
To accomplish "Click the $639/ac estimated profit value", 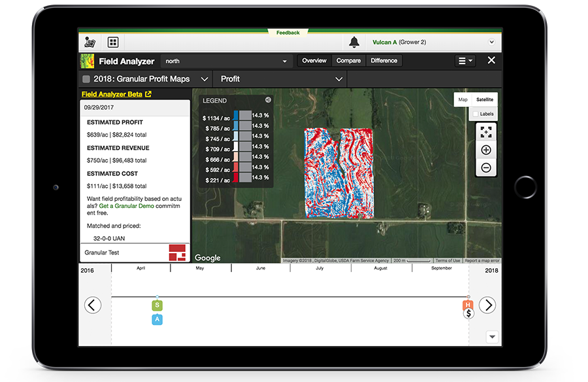I will [x=97, y=135].
